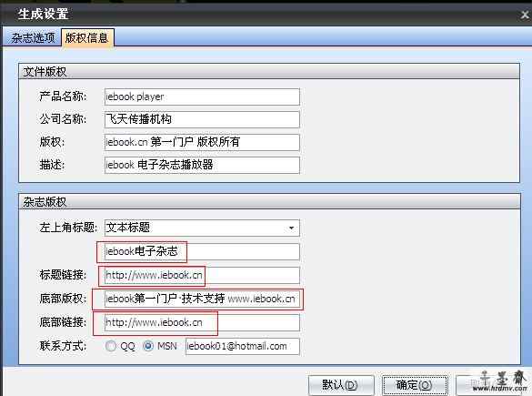Open the 左上角标题 dropdown arrow
This screenshot has width=532, height=396.
pyautogui.click(x=291, y=228)
